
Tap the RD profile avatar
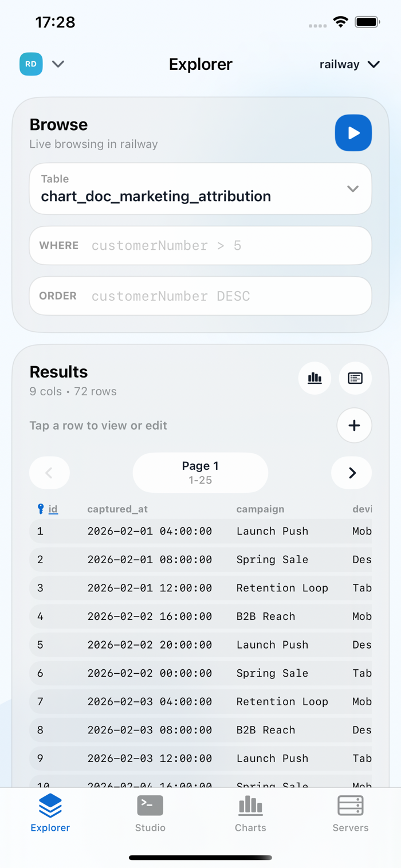[x=31, y=64]
